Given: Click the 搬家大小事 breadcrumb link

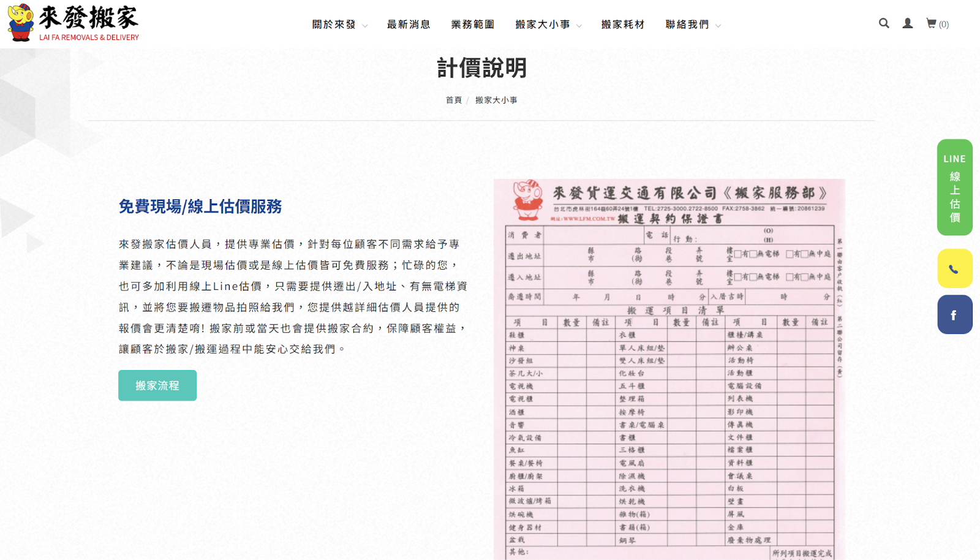Looking at the screenshot, I should pos(496,100).
